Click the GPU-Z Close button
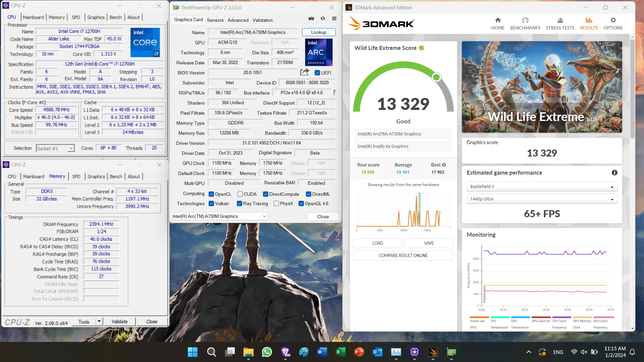This screenshot has height=362, width=644. point(323,217)
